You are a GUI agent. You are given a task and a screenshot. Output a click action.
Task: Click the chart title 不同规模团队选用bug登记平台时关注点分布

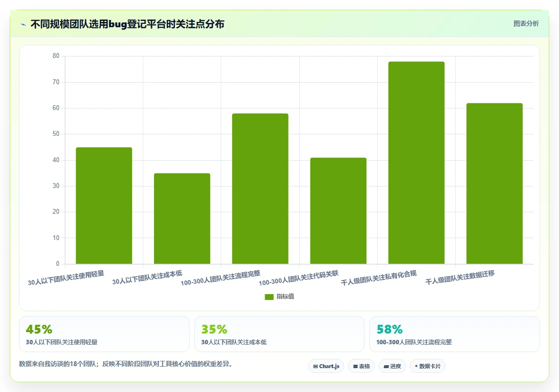point(127,24)
